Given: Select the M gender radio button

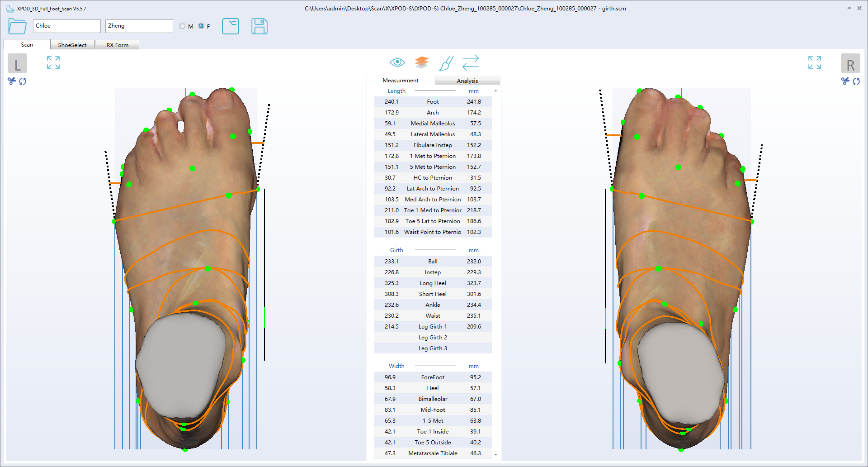Looking at the screenshot, I should tap(182, 26).
